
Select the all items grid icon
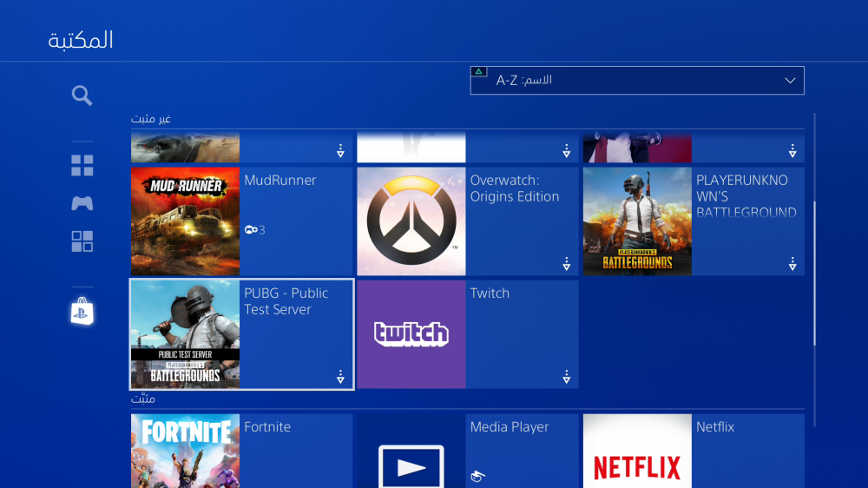(x=82, y=165)
